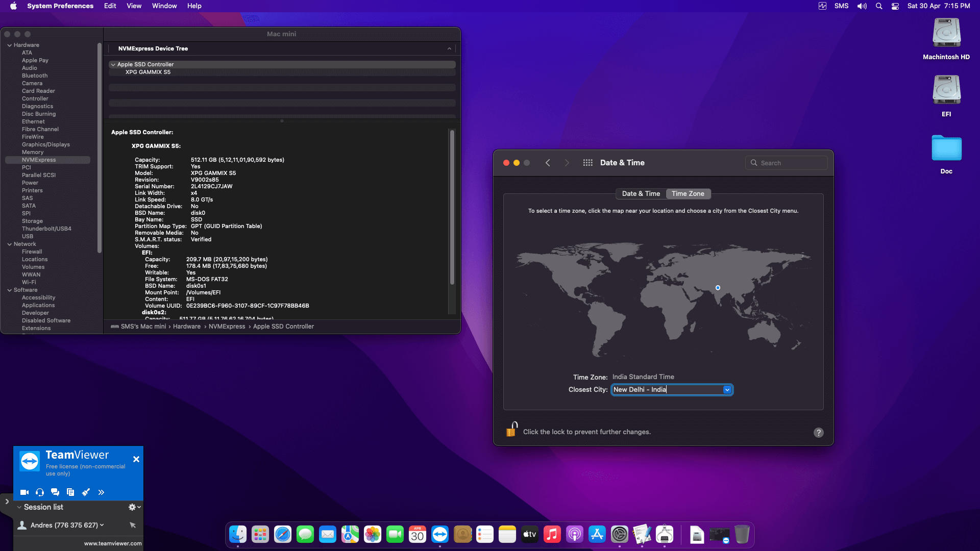Click TeamViewer headset audio icon
The height and width of the screenshot is (551, 980).
[x=40, y=492]
